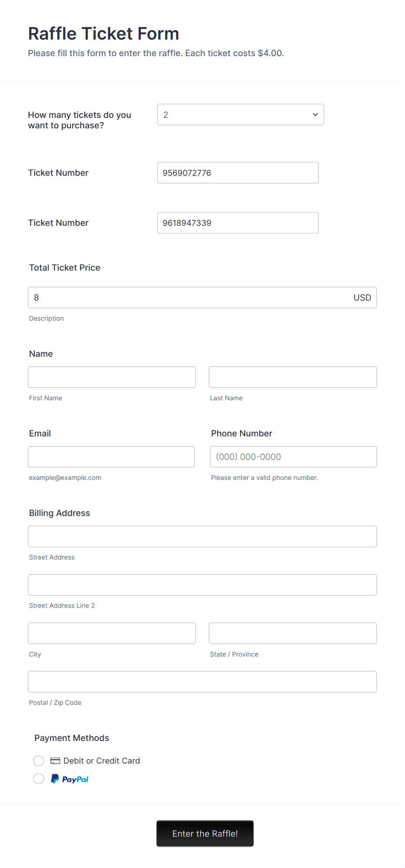Expand the quantity selector showing 2

pos(240,114)
